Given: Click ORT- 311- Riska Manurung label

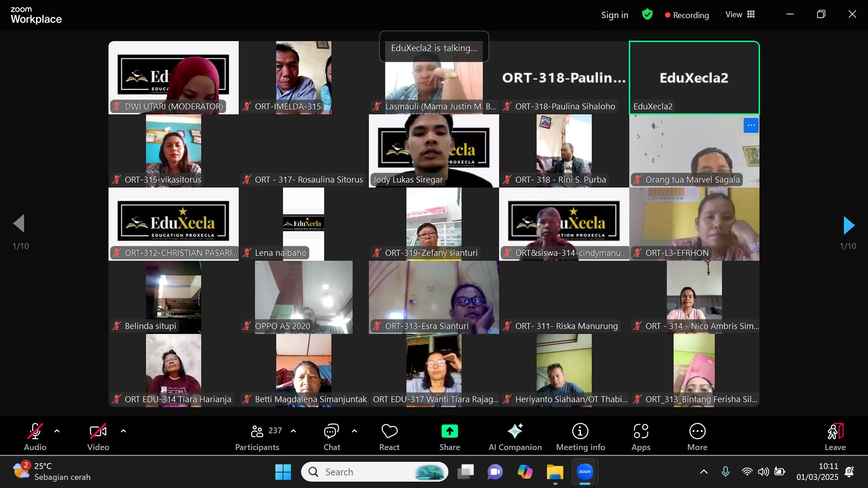Looking at the screenshot, I should [x=566, y=326].
